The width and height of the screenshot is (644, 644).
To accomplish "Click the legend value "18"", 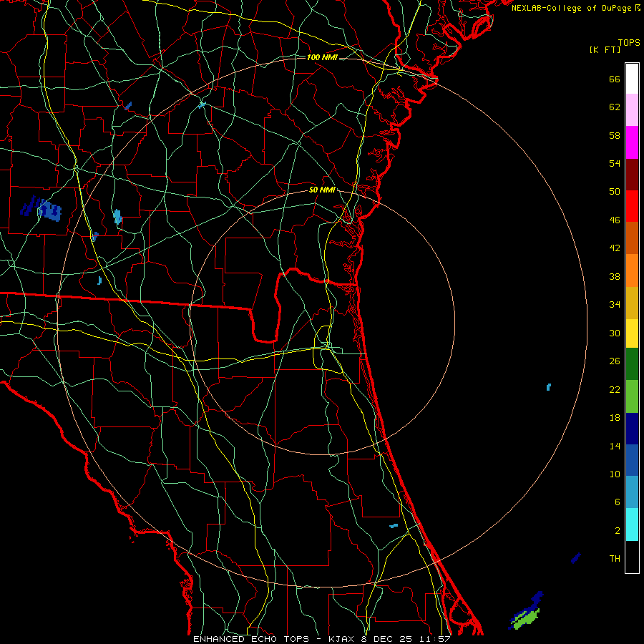I will (x=615, y=418).
